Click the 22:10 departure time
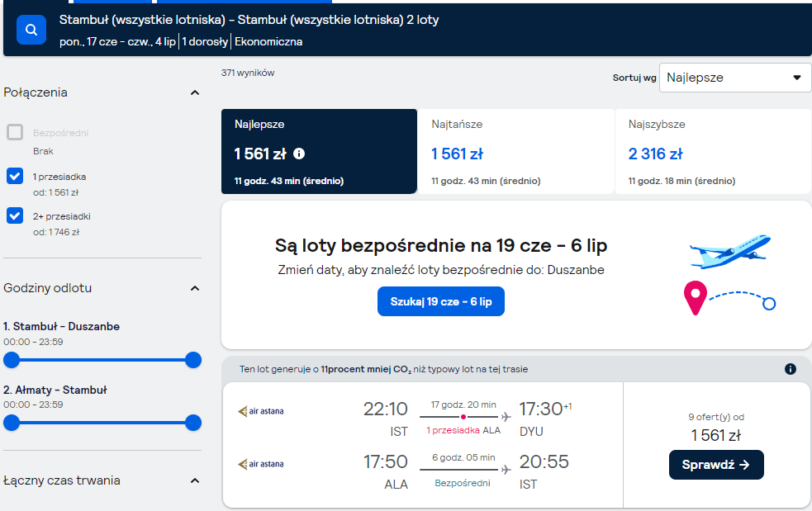 point(385,409)
